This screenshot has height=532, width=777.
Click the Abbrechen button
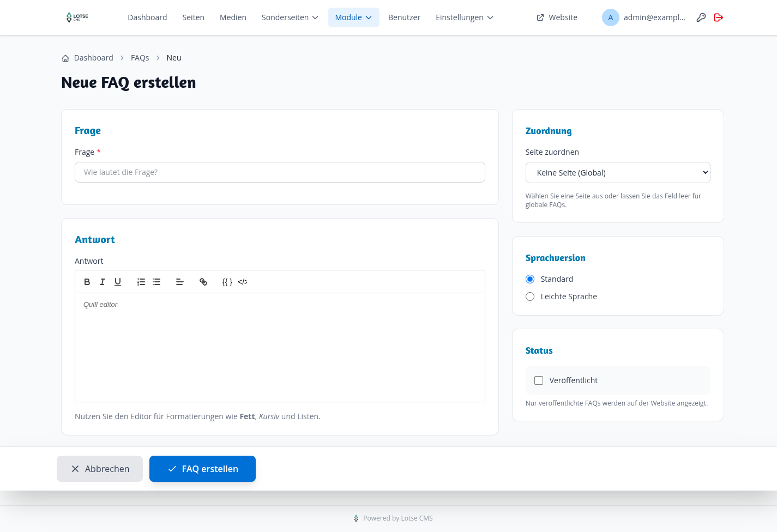(x=100, y=469)
